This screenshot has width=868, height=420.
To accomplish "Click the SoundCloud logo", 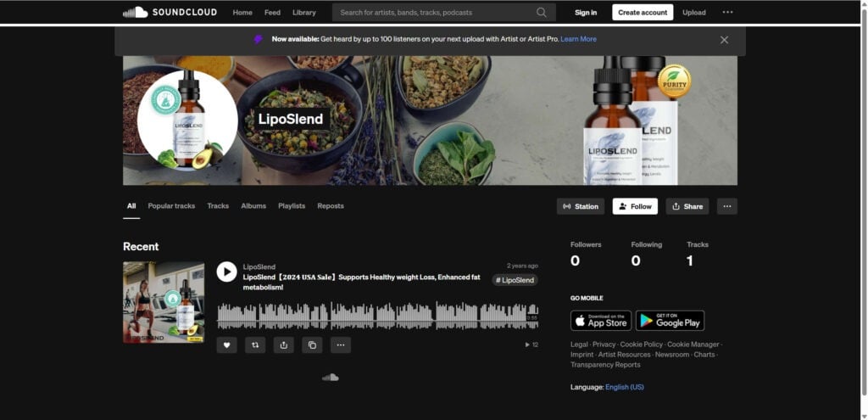I will [x=170, y=12].
